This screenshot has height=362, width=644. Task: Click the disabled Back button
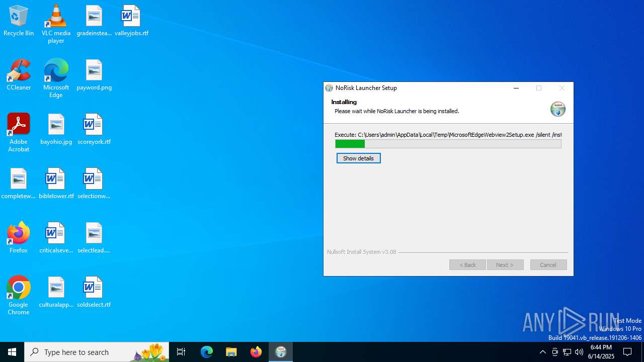(467, 265)
